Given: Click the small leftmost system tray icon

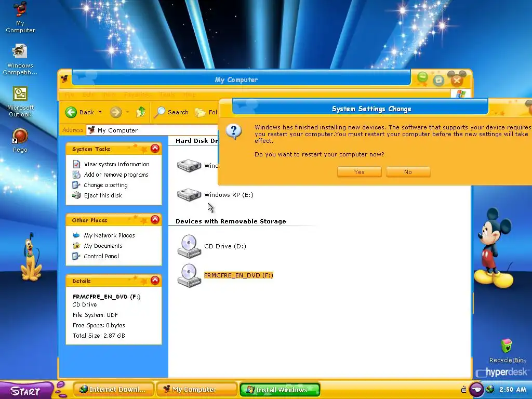Looking at the screenshot, I should (464, 390).
